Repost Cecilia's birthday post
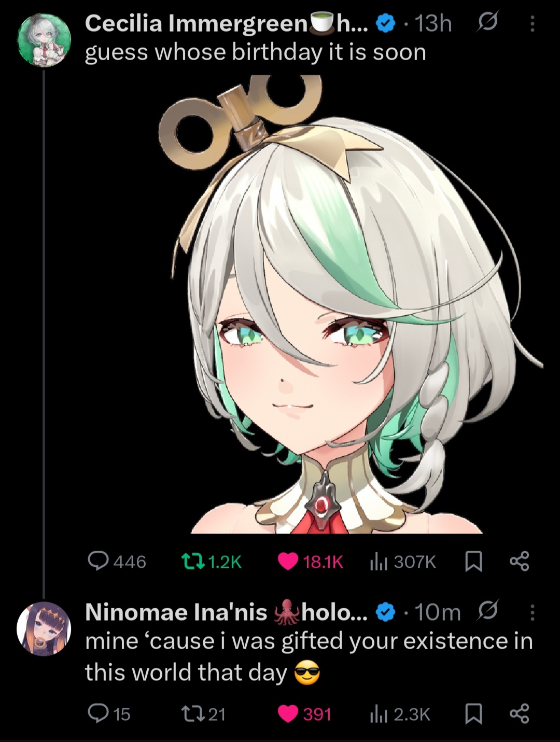This screenshot has height=742, width=560. tap(192, 562)
